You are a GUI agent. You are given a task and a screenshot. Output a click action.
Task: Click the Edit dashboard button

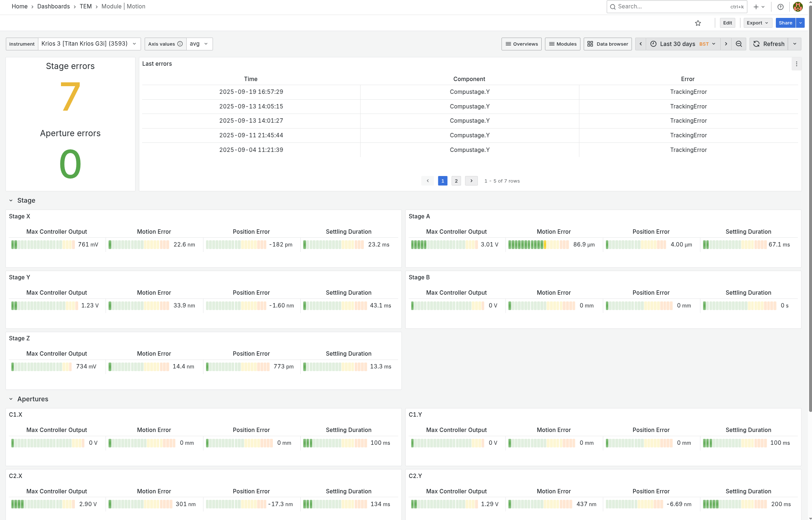(x=727, y=23)
